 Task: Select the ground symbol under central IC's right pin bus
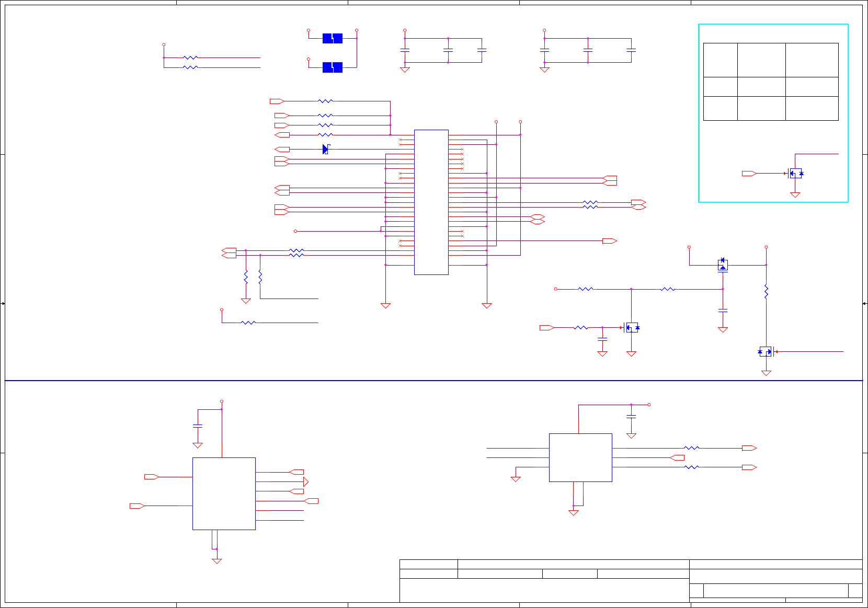(487, 305)
